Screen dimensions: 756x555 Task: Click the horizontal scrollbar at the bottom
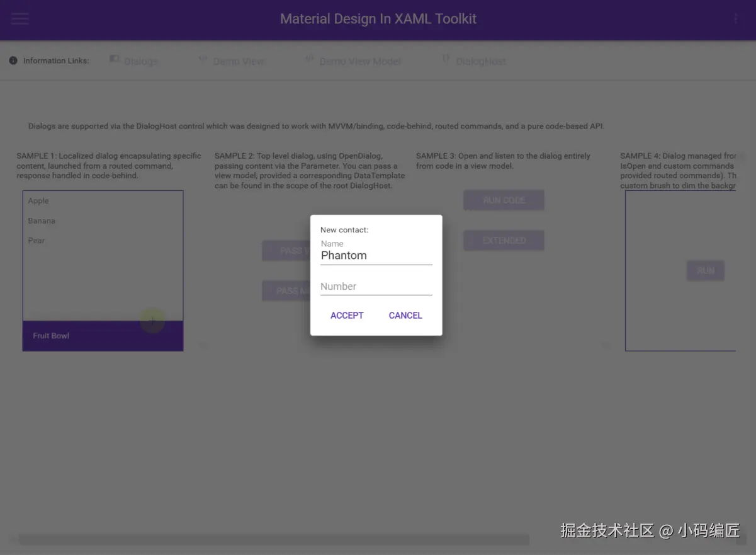tap(274, 540)
